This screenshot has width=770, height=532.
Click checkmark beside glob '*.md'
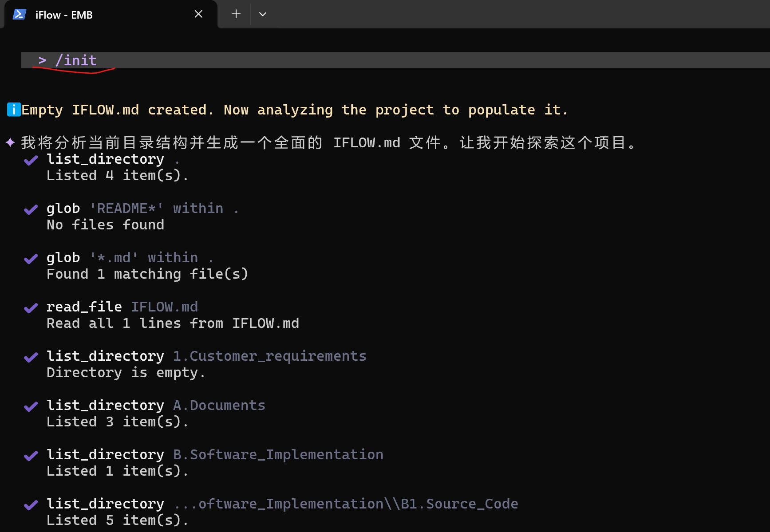pos(31,259)
